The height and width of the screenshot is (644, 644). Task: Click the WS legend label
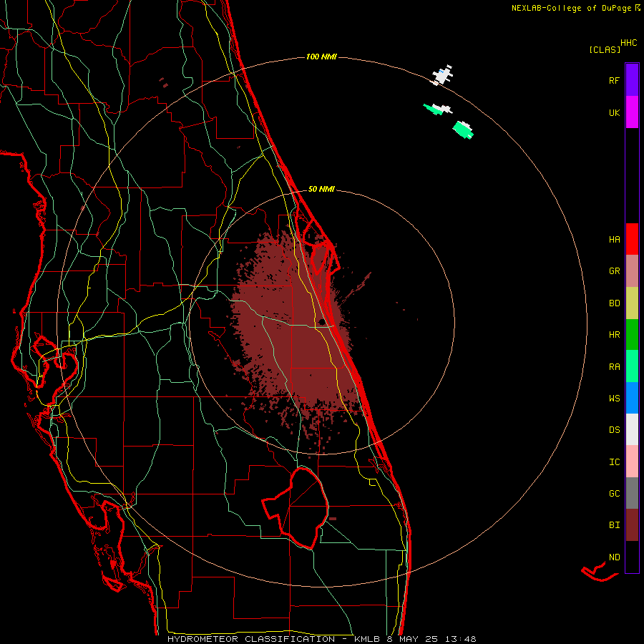point(614,399)
